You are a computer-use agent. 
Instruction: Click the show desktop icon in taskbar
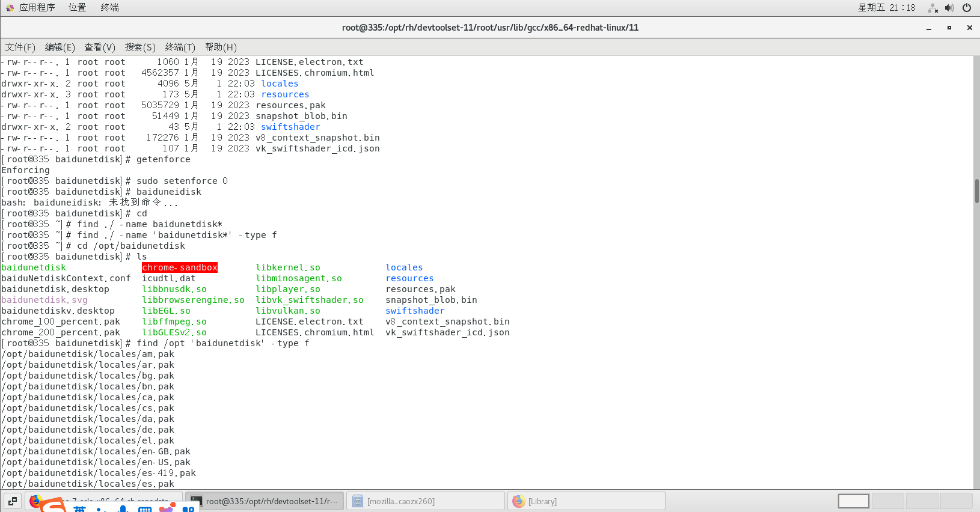(13, 501)
